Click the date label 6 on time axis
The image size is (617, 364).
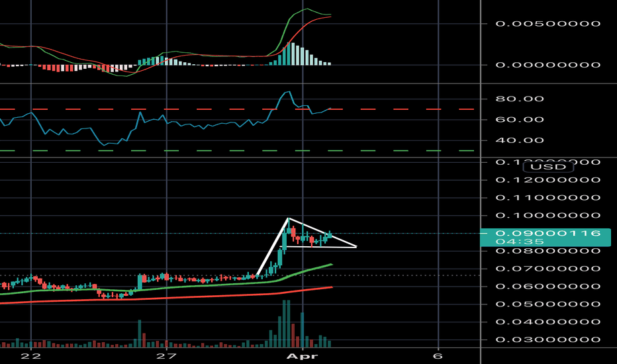coord(438,356)
